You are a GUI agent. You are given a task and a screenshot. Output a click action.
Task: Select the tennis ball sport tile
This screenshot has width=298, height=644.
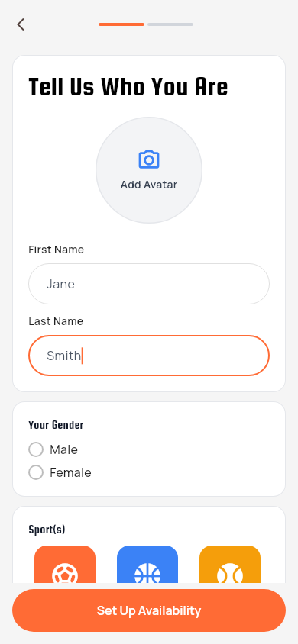pos(230,564)
